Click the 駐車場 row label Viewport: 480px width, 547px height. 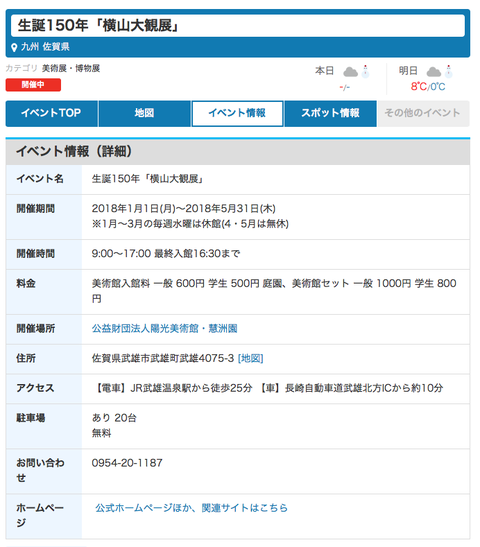point(31,418)
